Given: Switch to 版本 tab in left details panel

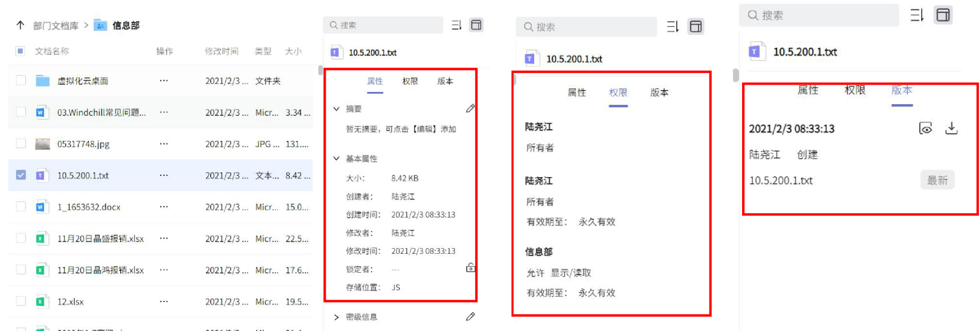Looking at the screenshot, I should point(445,81).
